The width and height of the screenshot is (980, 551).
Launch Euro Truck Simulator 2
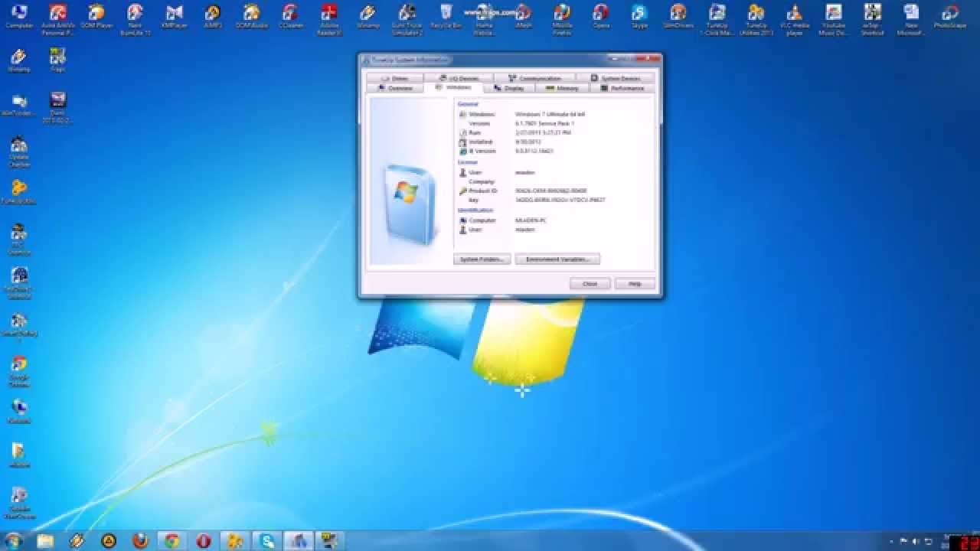[x=407, y=17]
